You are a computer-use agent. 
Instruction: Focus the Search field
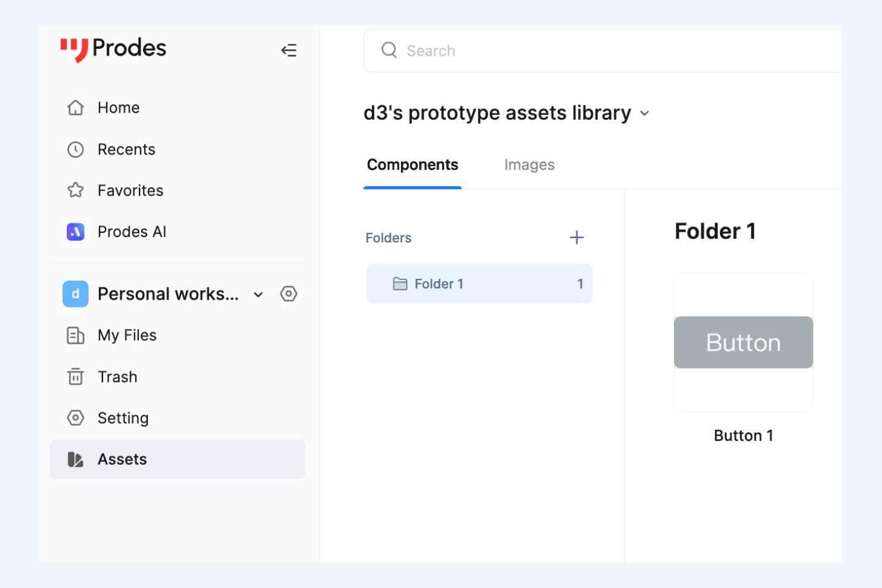603,51
